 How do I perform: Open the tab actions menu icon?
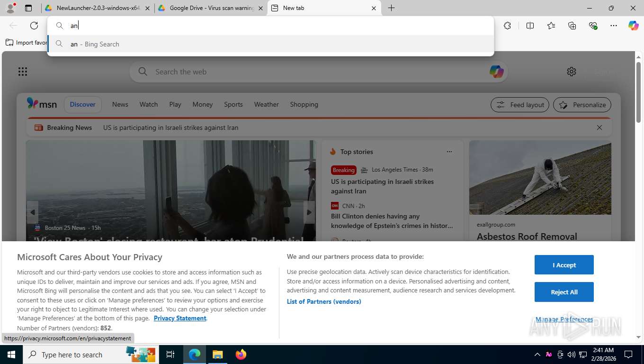28,8
